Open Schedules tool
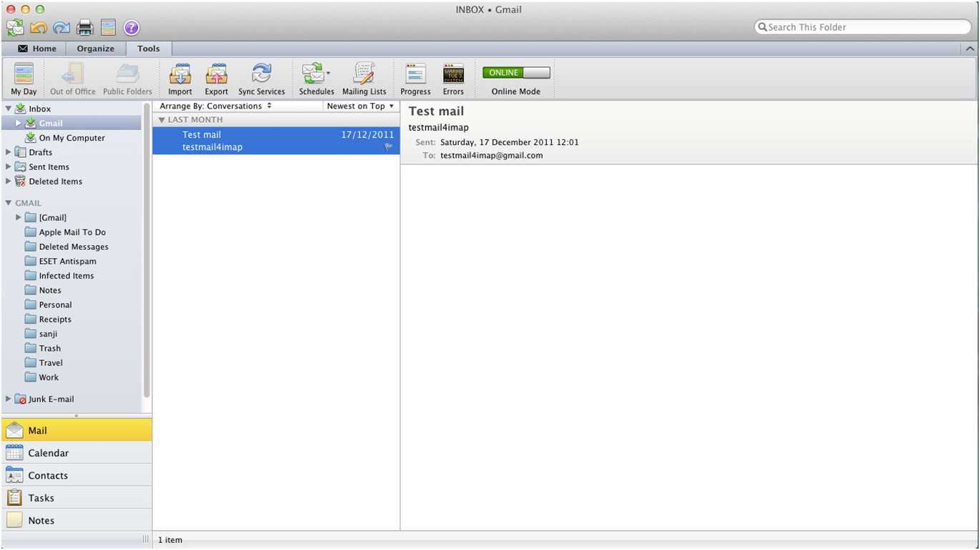The width and height of the screenshot is (980, 550). click(316, 79)
